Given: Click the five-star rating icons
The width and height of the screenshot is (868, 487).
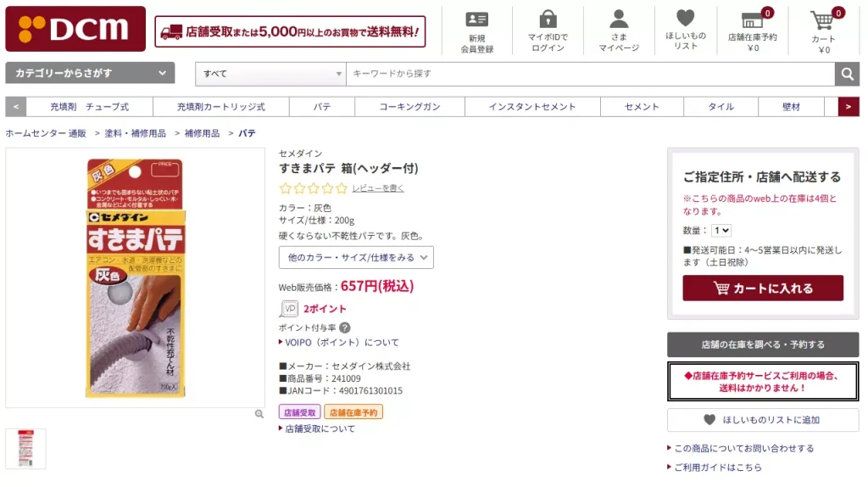Looking at the screenshot, I should pyautogui.click(x=314, y=188).
